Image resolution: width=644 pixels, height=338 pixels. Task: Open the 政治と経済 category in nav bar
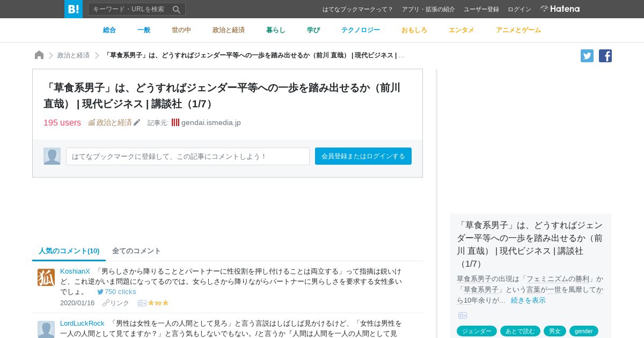(229, 30)
